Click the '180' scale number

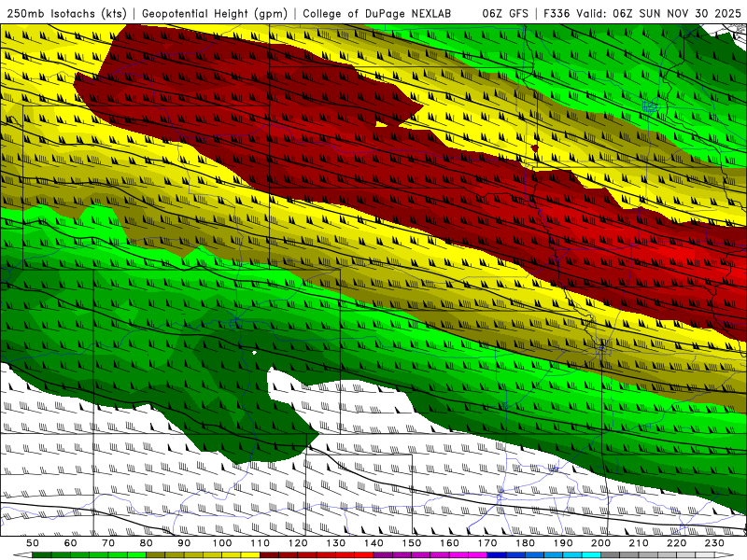pos(525,543)
